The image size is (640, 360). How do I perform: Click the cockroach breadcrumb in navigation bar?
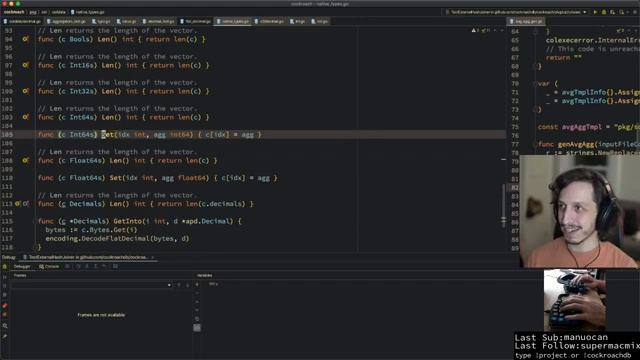14,12
